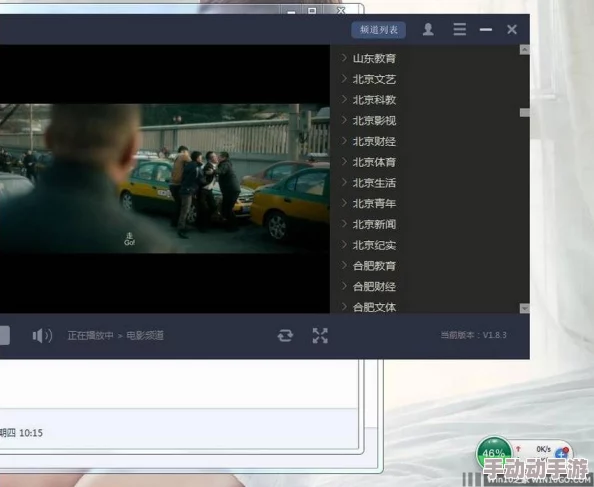
Task: Select the 北京科教 channel
Action: point(374,100)
